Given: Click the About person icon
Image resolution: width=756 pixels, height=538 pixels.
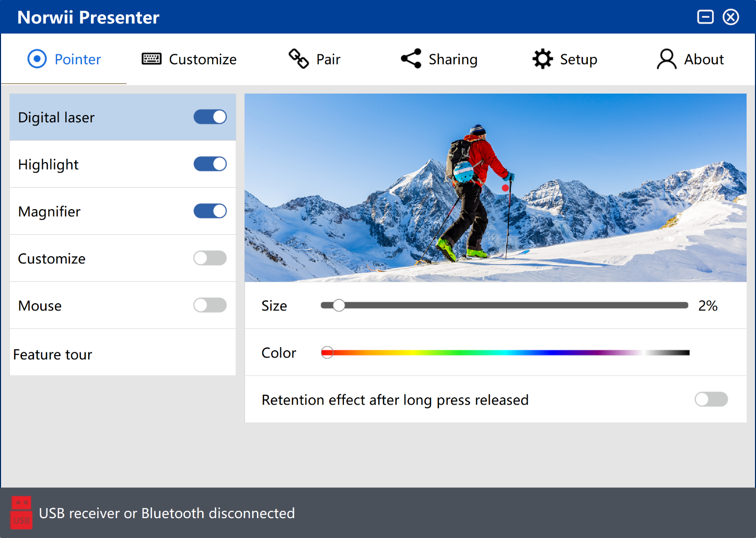Looking at the screenshot, I should coord(666,59).
